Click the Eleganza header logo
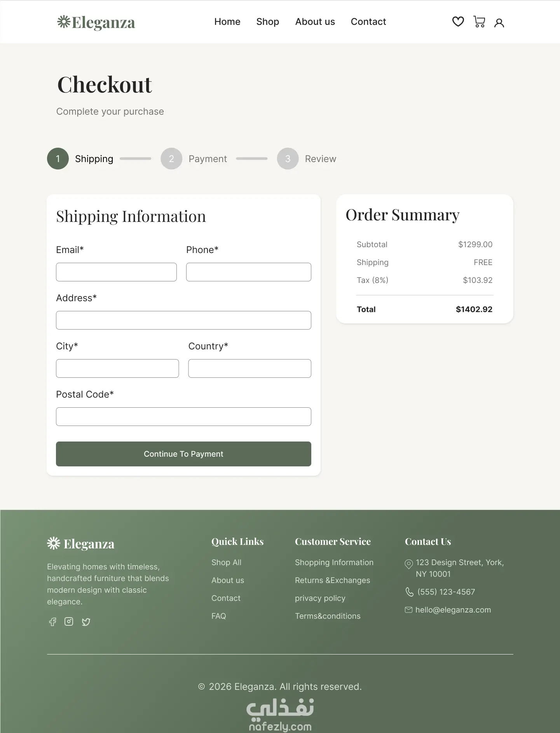The image size is (560, 733). (96, 23)
